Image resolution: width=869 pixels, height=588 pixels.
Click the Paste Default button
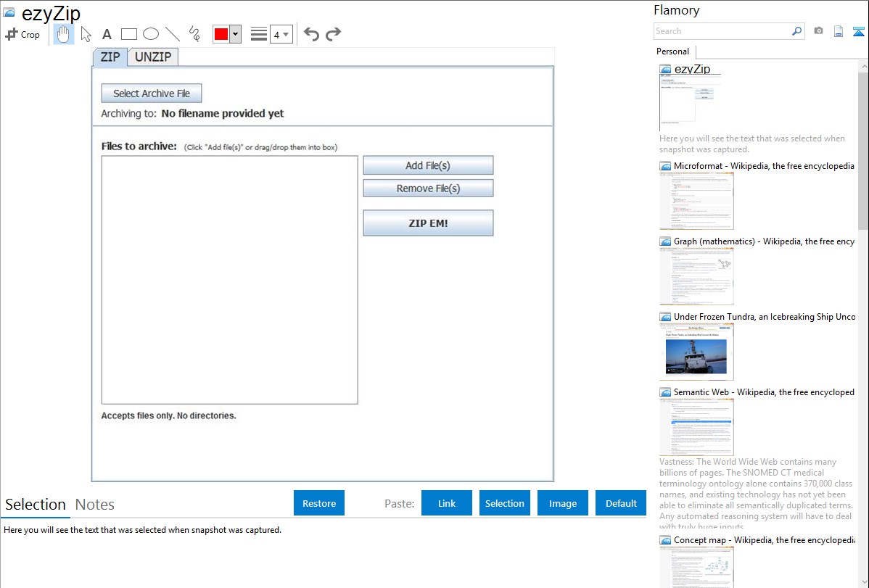621,503
